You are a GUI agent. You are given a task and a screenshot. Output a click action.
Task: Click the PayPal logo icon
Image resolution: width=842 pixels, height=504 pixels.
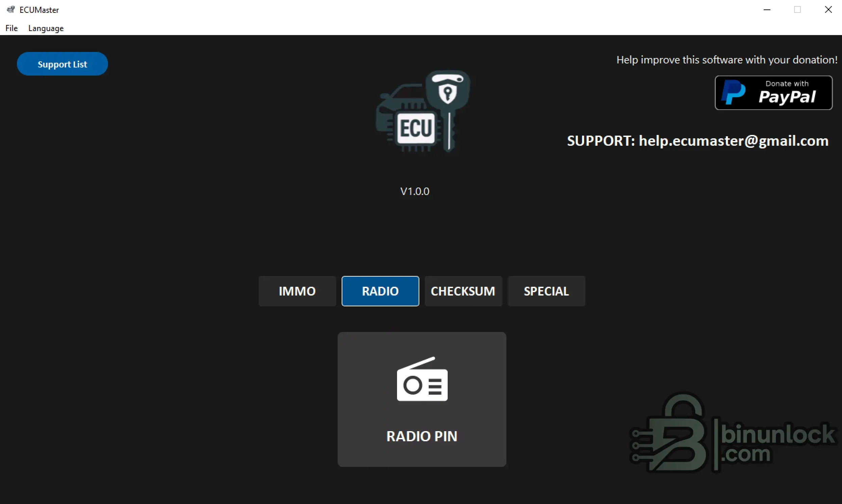coord(734,93)
